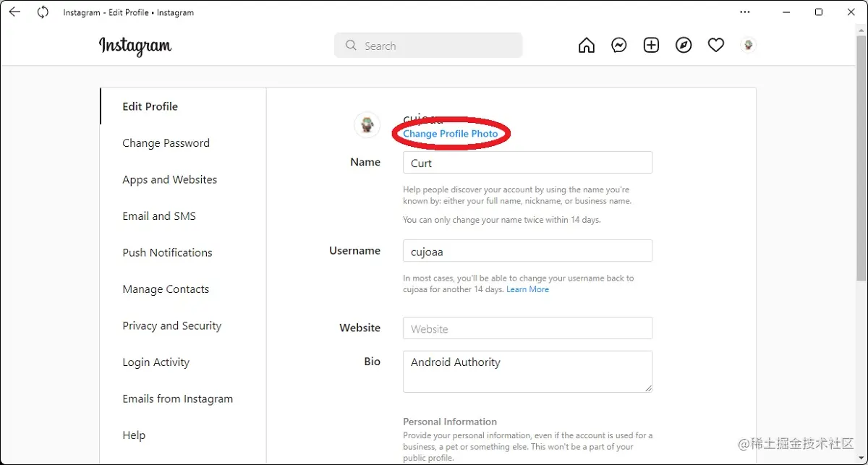Click the magnifier icon in the search box

[x=351, y=46]
